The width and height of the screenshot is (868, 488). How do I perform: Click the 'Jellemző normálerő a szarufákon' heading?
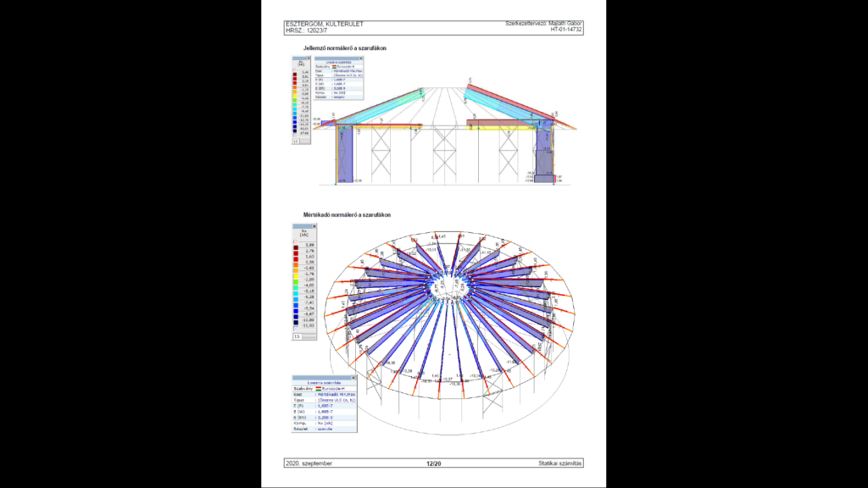pos(345,49)
